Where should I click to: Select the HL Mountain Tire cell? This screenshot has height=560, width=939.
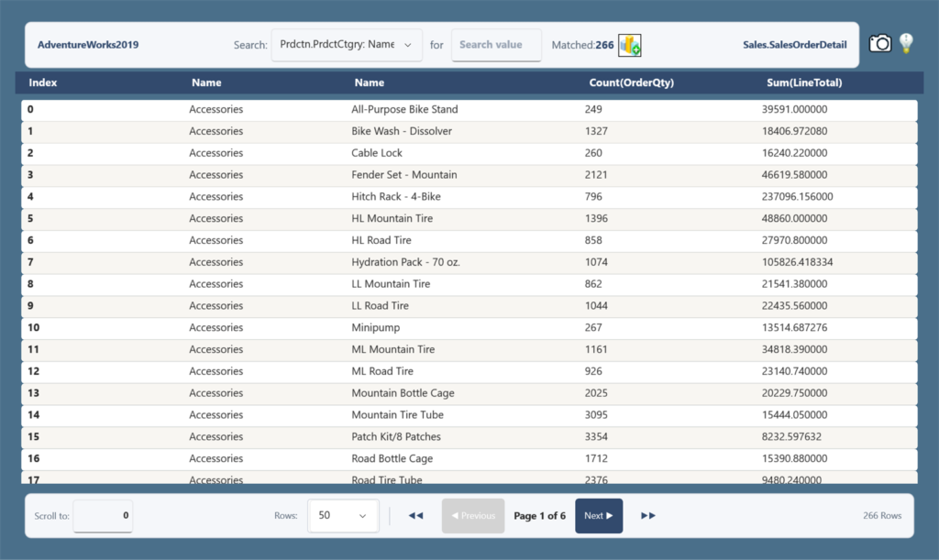(x=392, y=218)
